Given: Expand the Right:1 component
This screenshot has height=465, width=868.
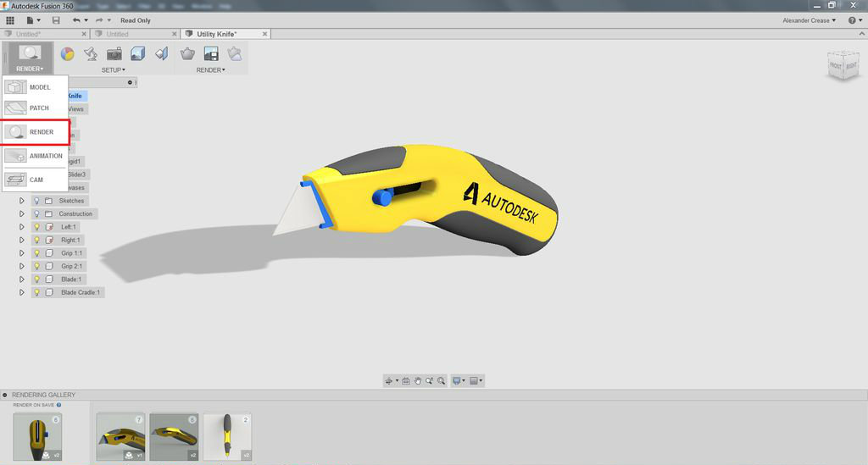Looking at the screenshot, I should click(x=21, y=240).
